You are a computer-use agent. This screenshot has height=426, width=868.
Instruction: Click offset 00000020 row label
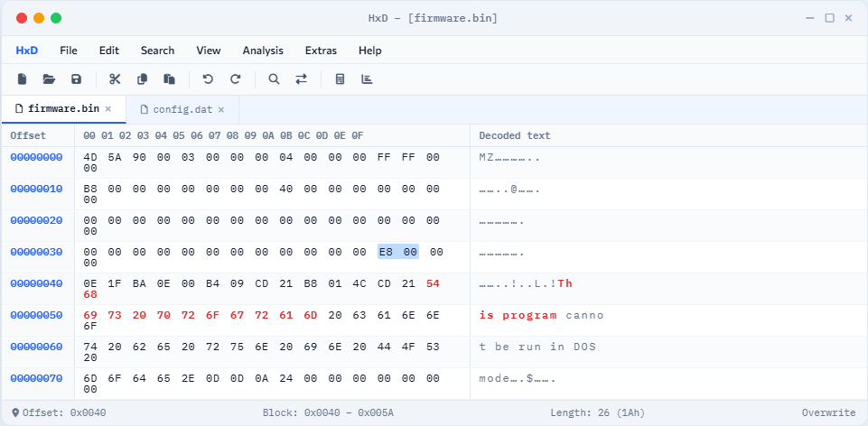point(36,220)
